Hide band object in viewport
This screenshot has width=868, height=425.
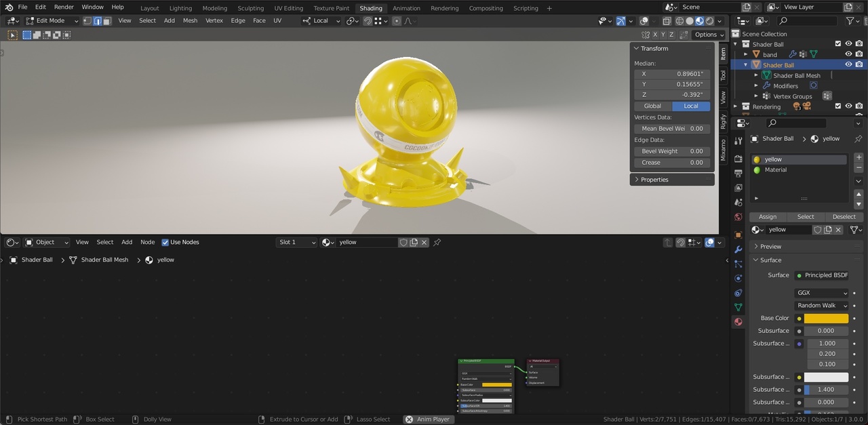(848, 54)
